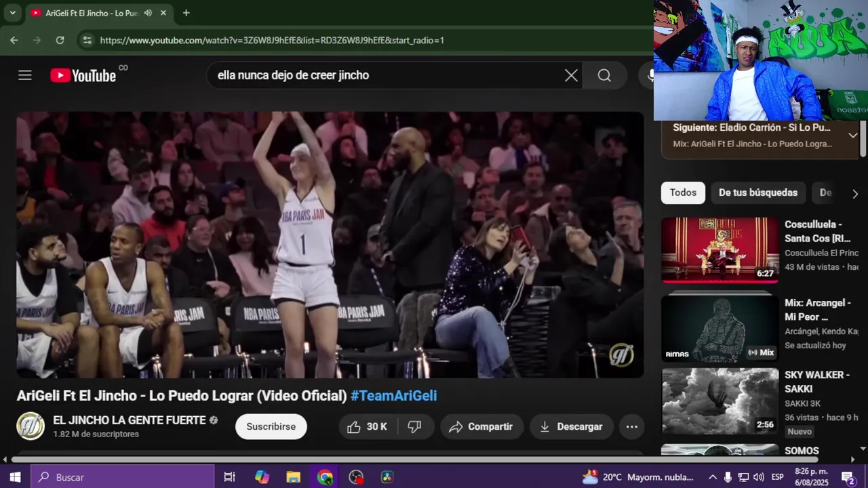Click the horizontal page scrollbar
Image resolution: width=868 pixels, height=488 pixels.
415,460
